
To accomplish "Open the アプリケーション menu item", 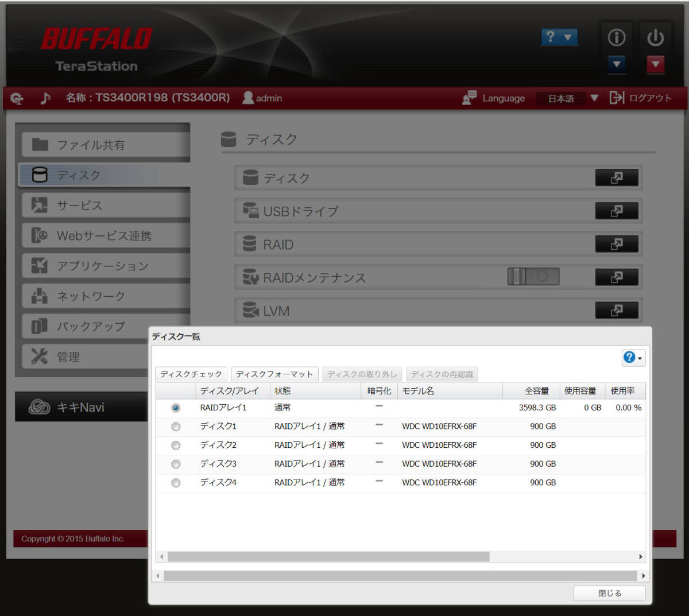I will coord(105,266).
